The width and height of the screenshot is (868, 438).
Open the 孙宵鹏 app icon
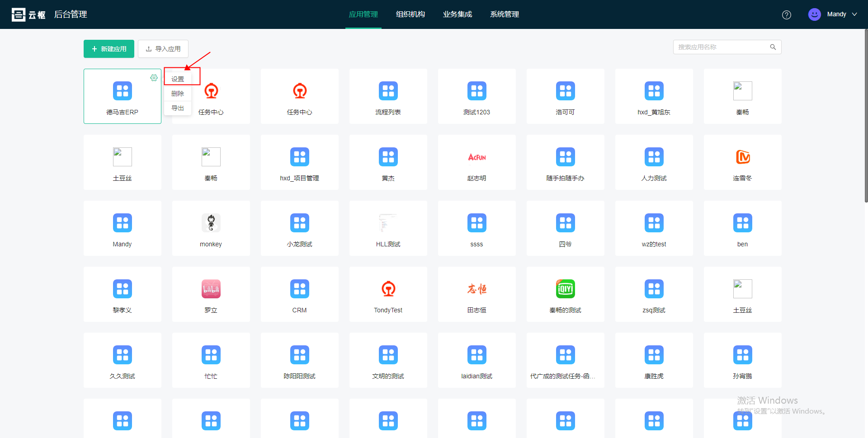(x=743, y=355)
